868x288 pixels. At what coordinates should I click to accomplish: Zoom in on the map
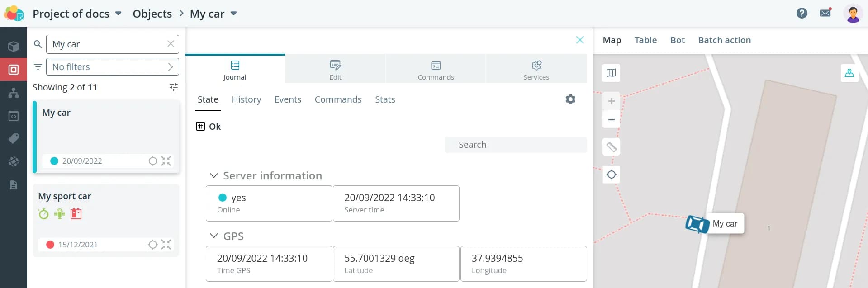pos(611,101)
